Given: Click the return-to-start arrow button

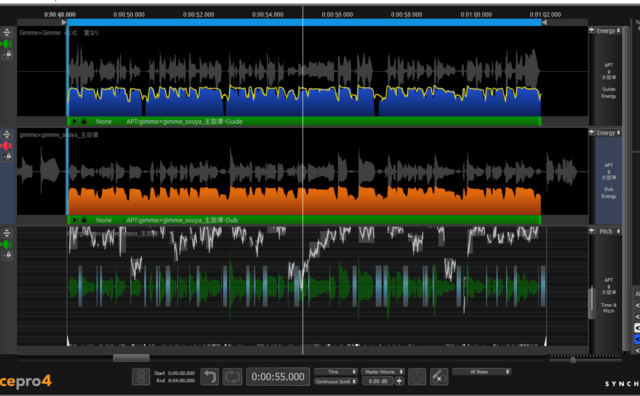Looking at the screenshot, I should [x=209, y=376].
